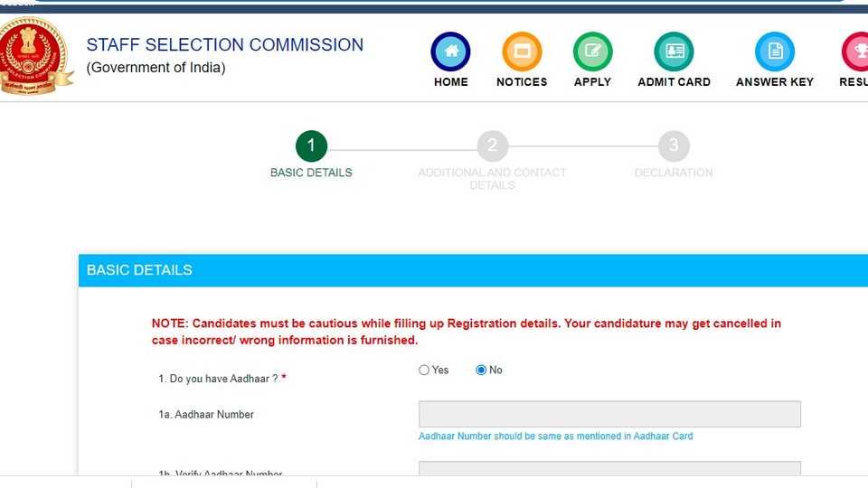
Task: Open the red Result trophy icon
Action: click(x=856, y=52)
